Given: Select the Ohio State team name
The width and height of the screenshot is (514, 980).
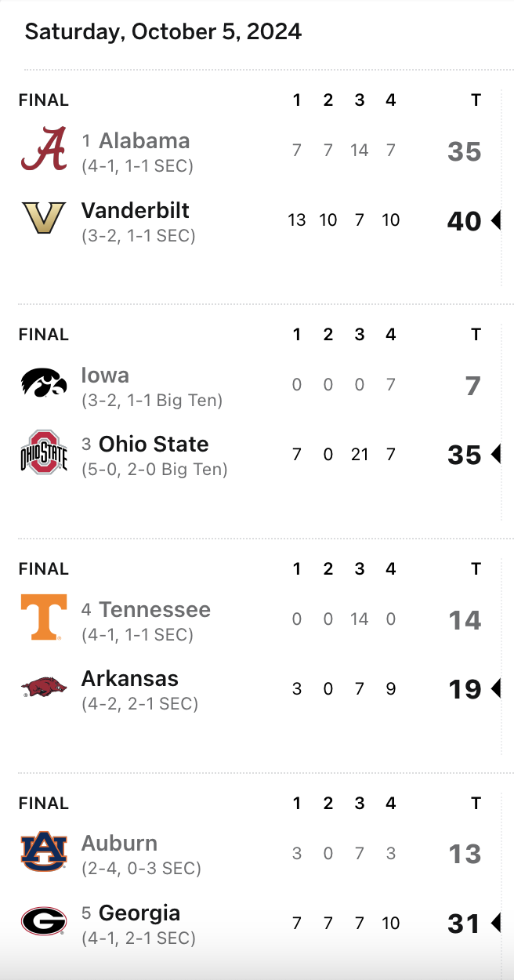Looking at the screenshot, I should click(x=154, y=444).
